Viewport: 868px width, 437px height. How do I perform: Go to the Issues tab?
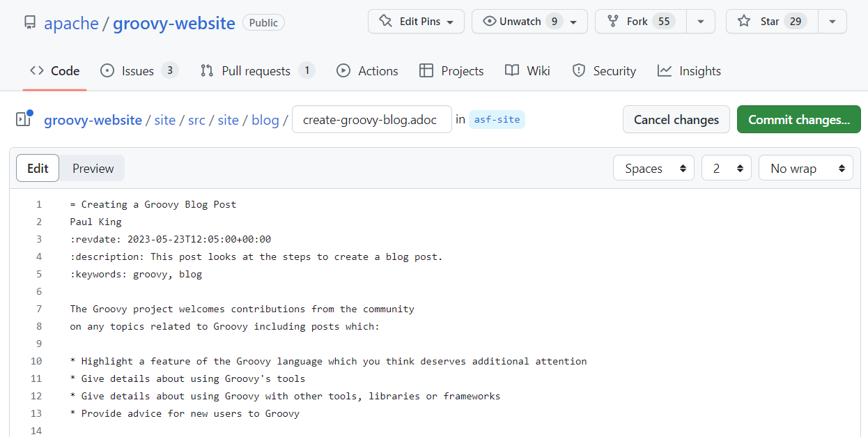click(x=138, y=70)
